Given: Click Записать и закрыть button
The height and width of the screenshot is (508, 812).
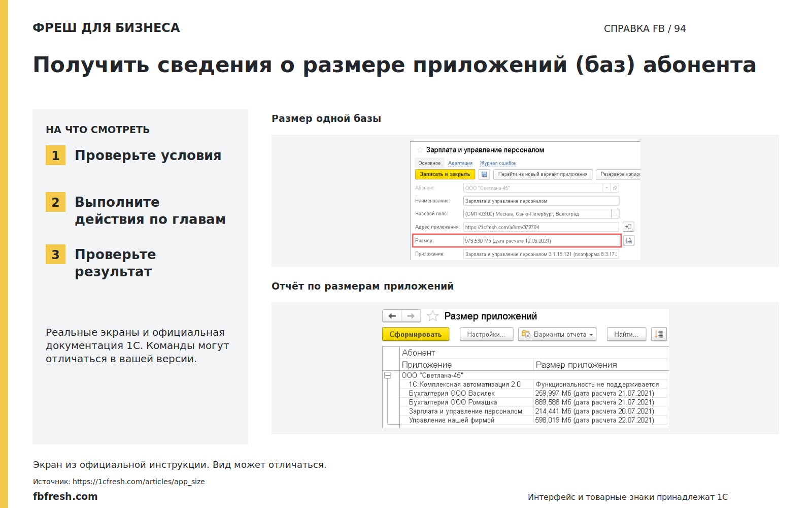Looking at the screenshot, I should point(445,174).
